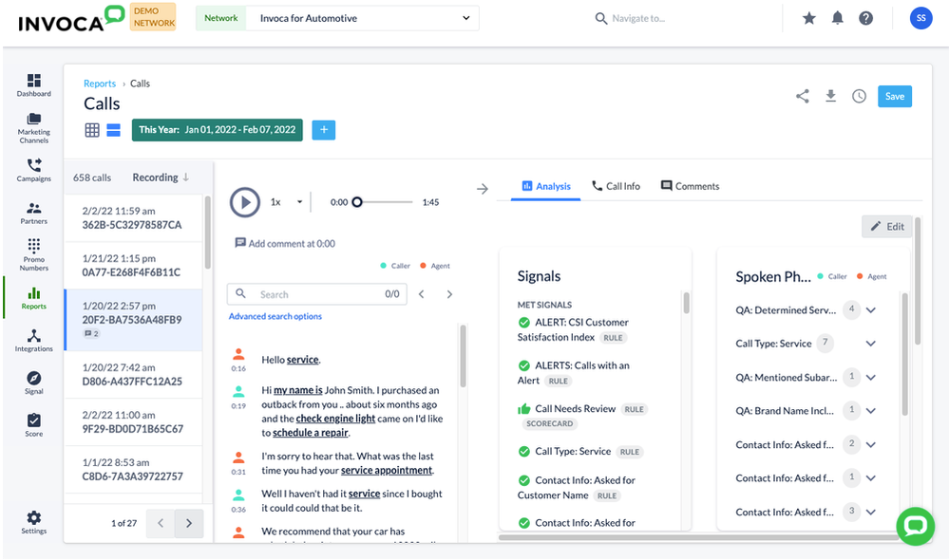
Task: Open Marketing Channels in sidebar
Action: tap(34, 127)
